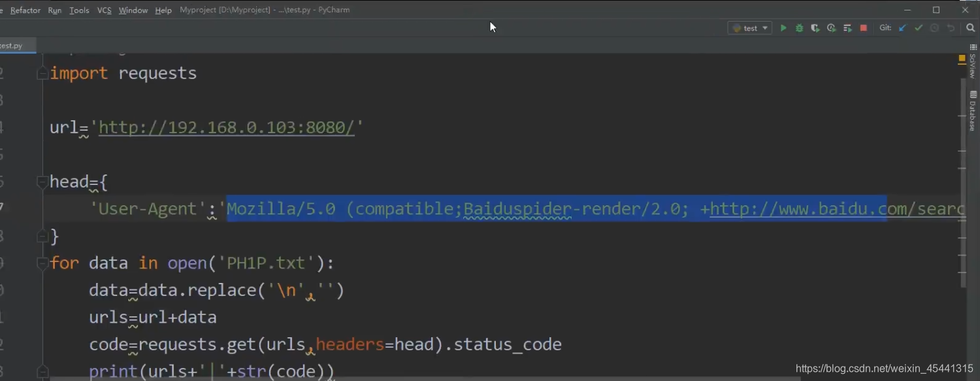Maximize the PyCharm window
The image size is (980, 381).
pos(936,10)
